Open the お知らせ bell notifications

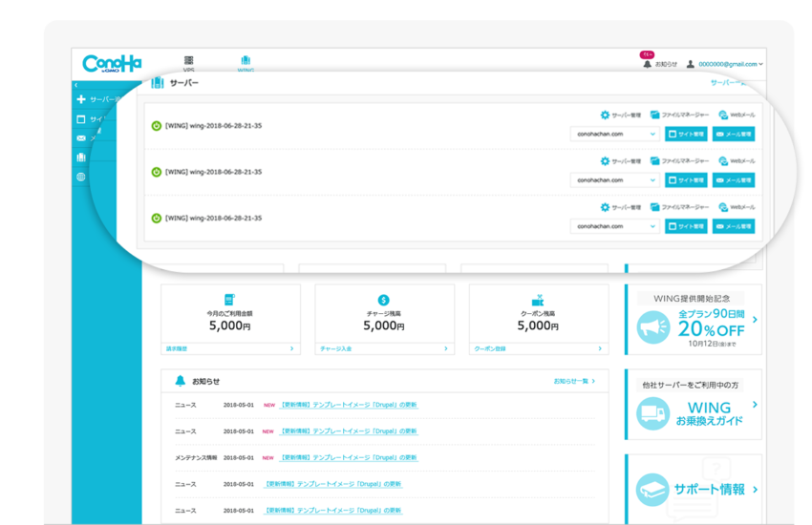pos(660,64)
